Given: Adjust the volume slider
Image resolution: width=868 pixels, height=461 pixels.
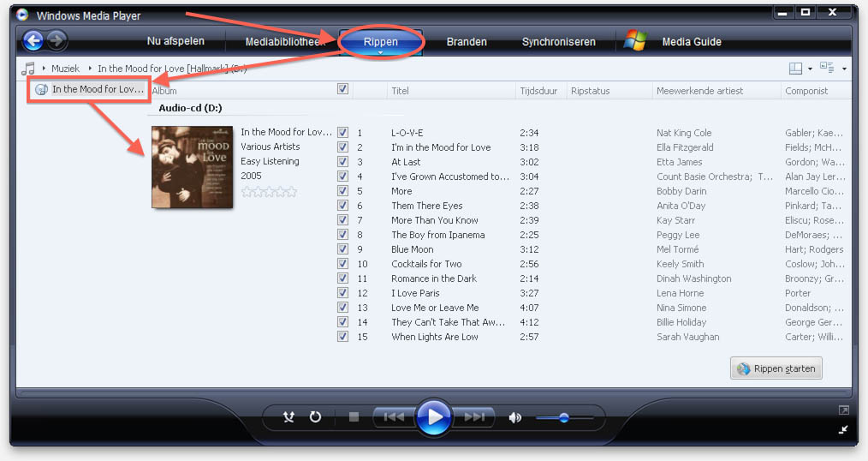Looking at the screenshot, I should pos(564,417).
